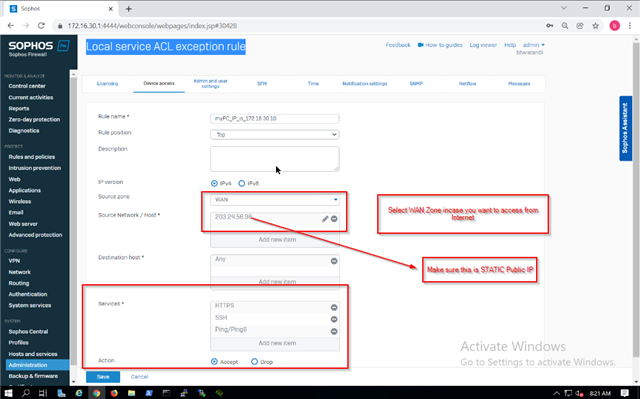
Task: Remove Ping/Ping6 from the Services list
Action: pos(334,331)
